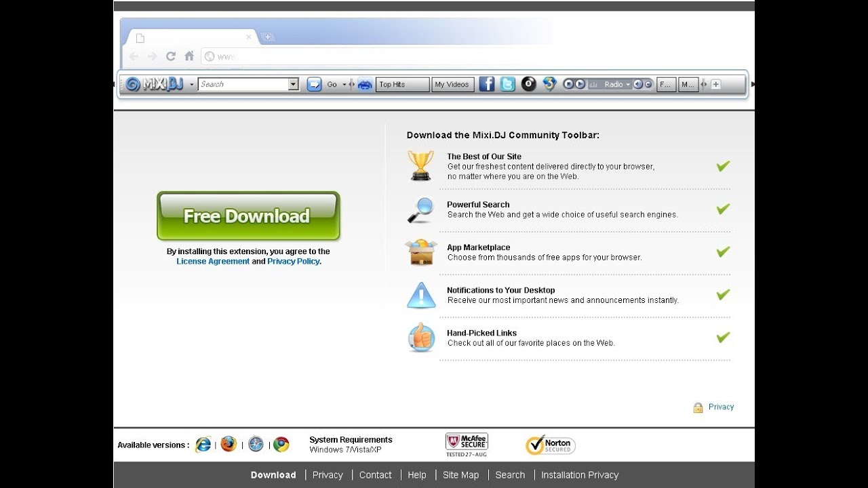
Task: Click the 'M...' toolbar button
Action: pyautogui.click(x=688, y=84)
